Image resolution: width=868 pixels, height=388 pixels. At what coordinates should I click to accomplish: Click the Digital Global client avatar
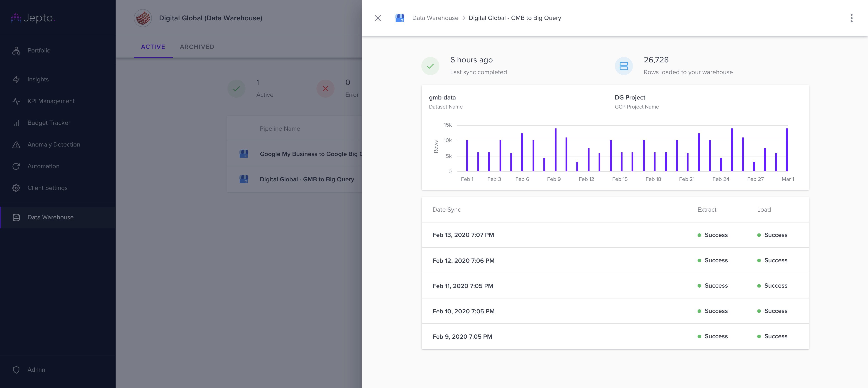pos(143,18)
